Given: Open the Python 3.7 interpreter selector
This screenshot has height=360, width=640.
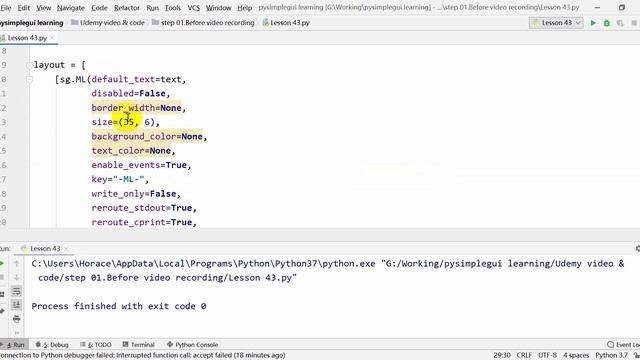Looking at the screenshot, I should click(611, 355).
